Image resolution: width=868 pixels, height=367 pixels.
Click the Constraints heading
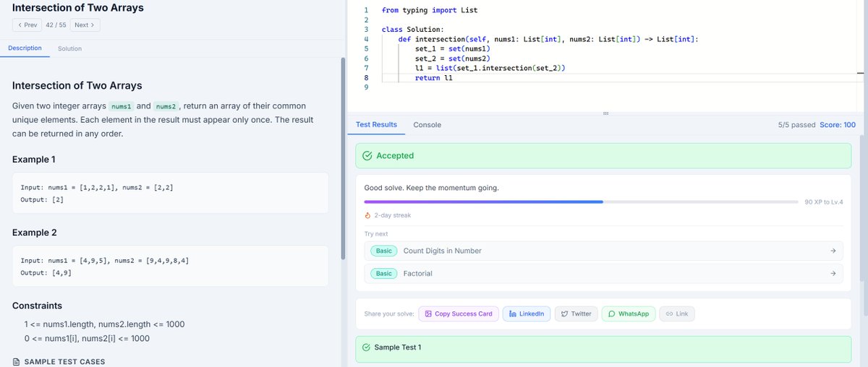tap(37, 306)
